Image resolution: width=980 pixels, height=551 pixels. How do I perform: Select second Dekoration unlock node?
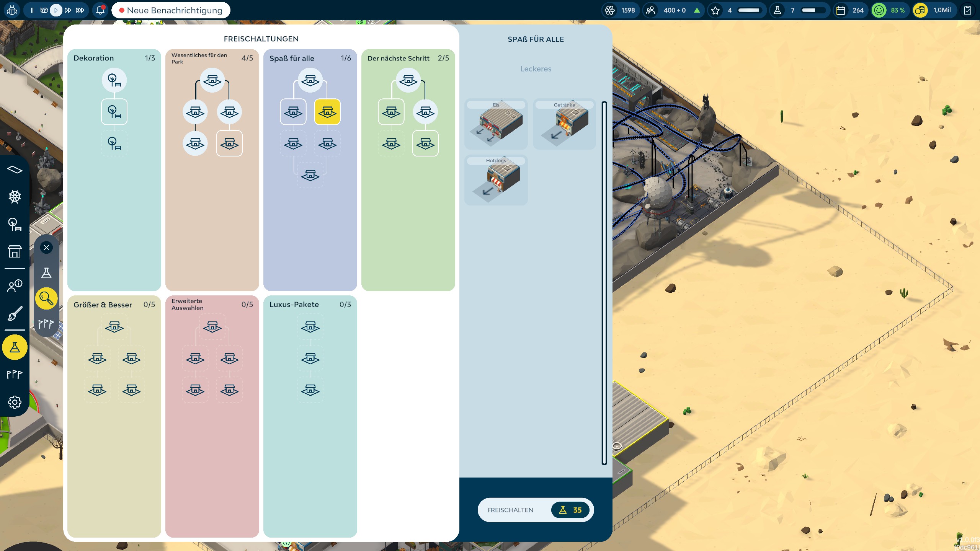point(114,112)
